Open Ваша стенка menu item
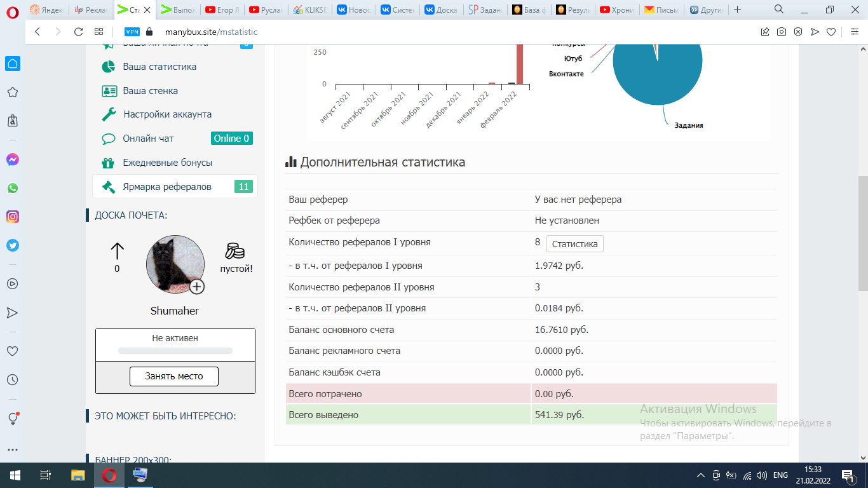This screenshot has height=488, width=868. coord(150,91)
